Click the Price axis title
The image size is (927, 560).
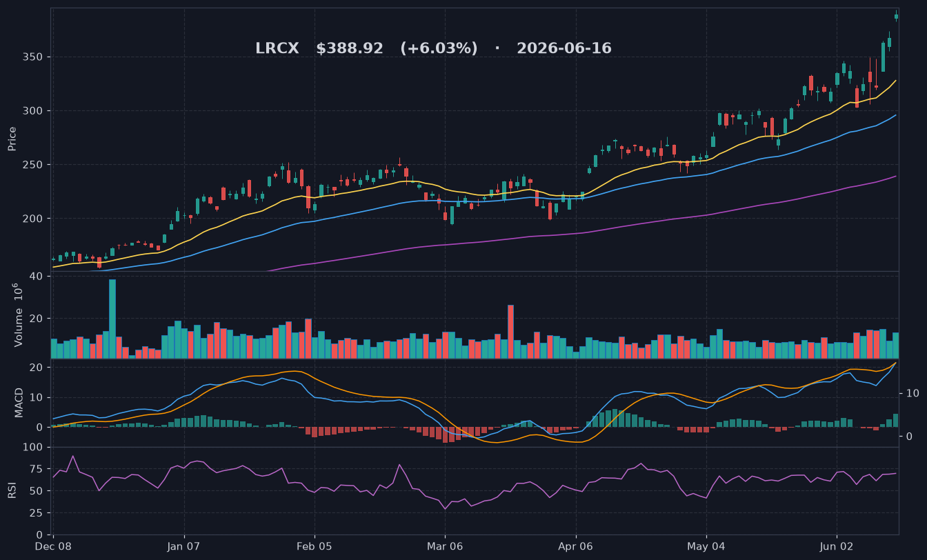pyautogui.click(x=12, y=139)
